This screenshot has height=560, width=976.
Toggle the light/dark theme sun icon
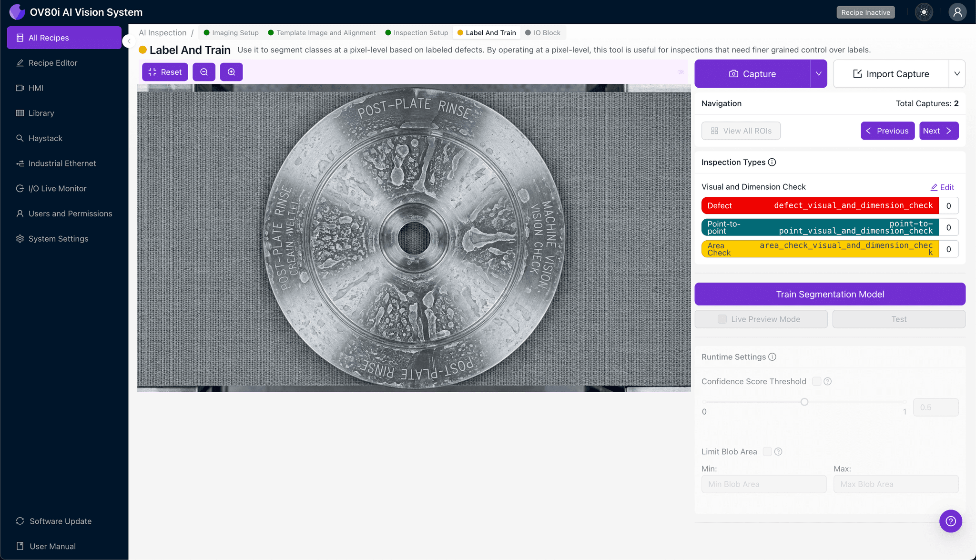(924, 12)
